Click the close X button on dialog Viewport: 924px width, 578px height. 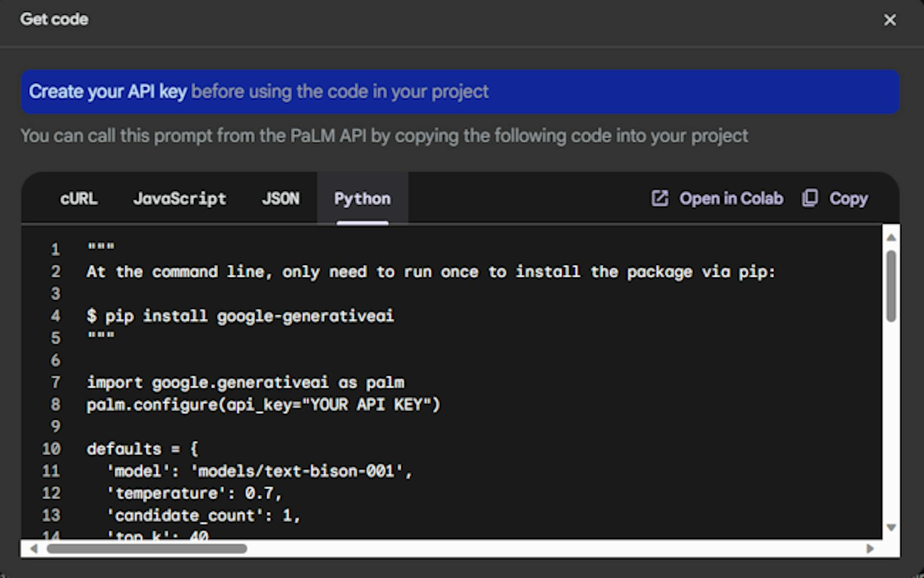[889, 19]
